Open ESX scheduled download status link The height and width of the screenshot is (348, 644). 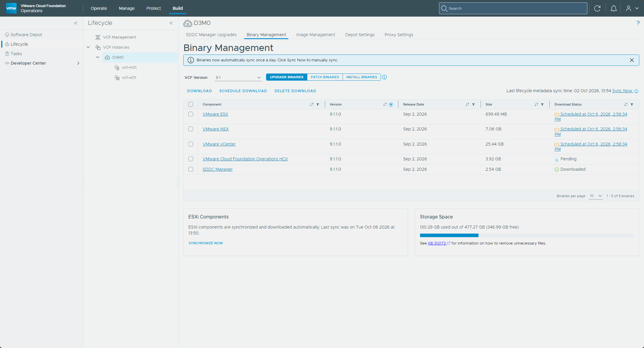[591, 116]
